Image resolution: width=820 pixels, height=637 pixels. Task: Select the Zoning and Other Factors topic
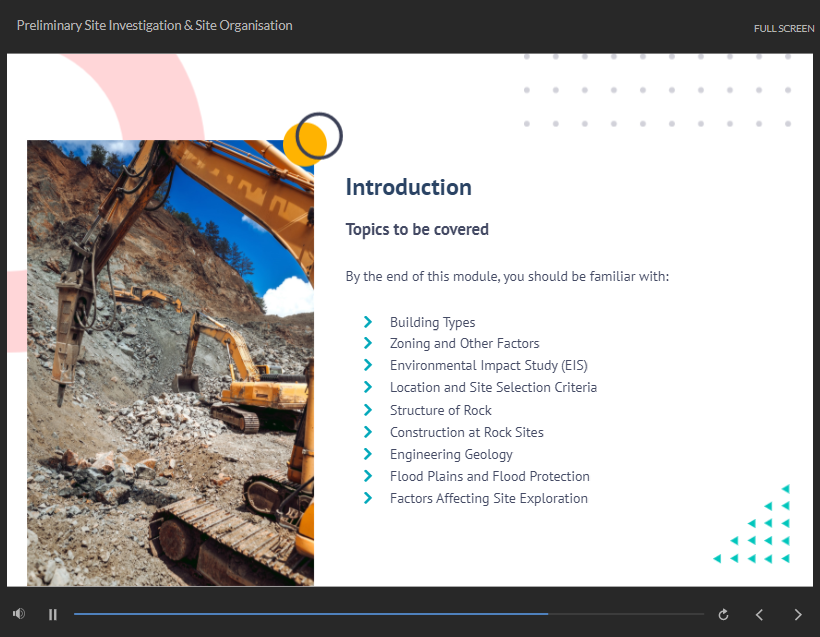pos(464,343)
